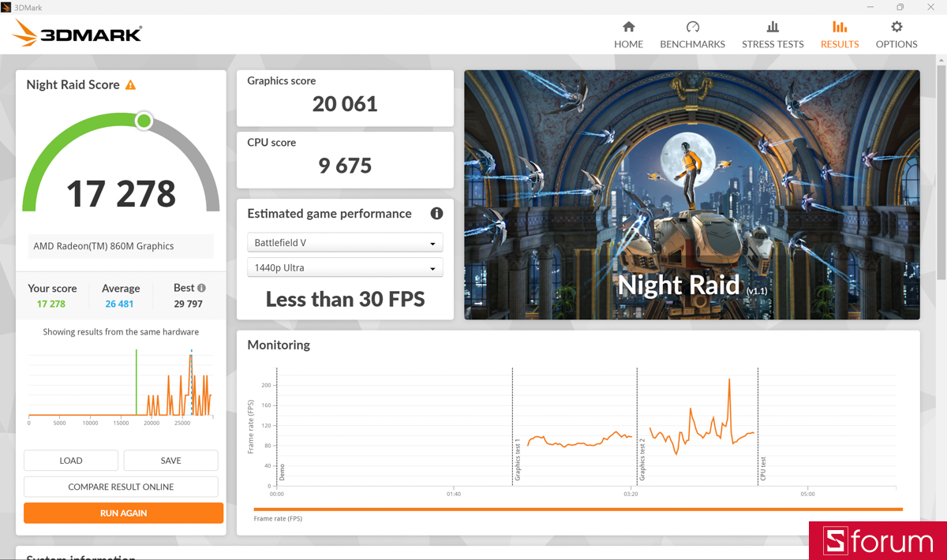Screen dimensions: 947x560
Task: Navigate to the HOME screen
Action: tap(628, 34)
